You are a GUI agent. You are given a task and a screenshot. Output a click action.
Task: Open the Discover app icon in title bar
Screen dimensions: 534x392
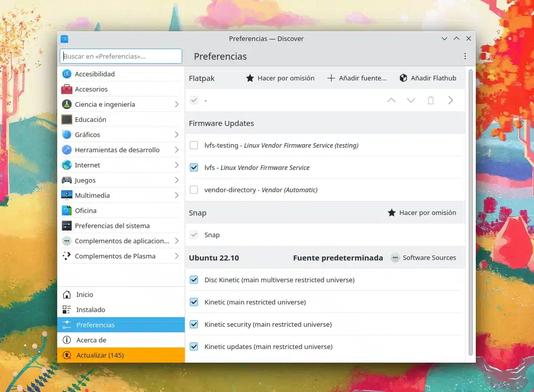[64, 39]
